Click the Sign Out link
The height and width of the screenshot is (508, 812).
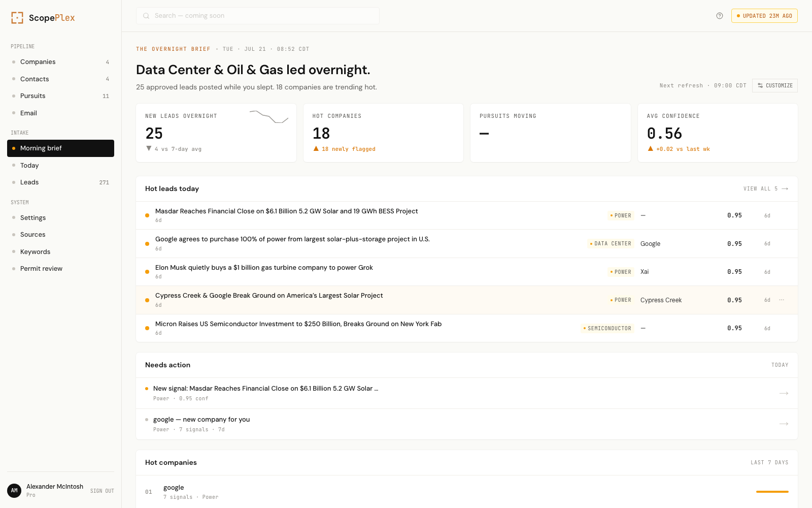pos(102,491)
